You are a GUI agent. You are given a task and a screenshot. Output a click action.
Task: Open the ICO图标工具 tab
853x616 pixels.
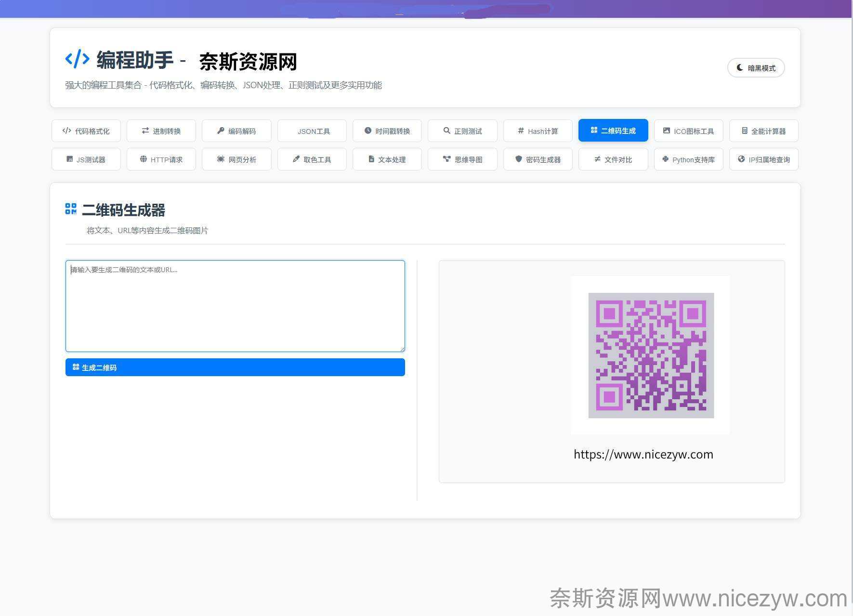click(x=689, y=131)
